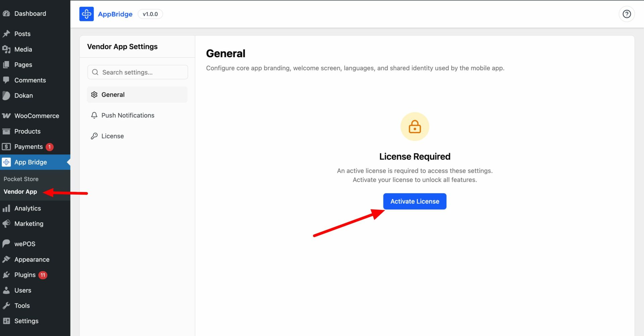The height and width of the screenshot is (336, 644).
Task: Click the wePOS icon
Action: pyautogui.click(x=6, y=244)
